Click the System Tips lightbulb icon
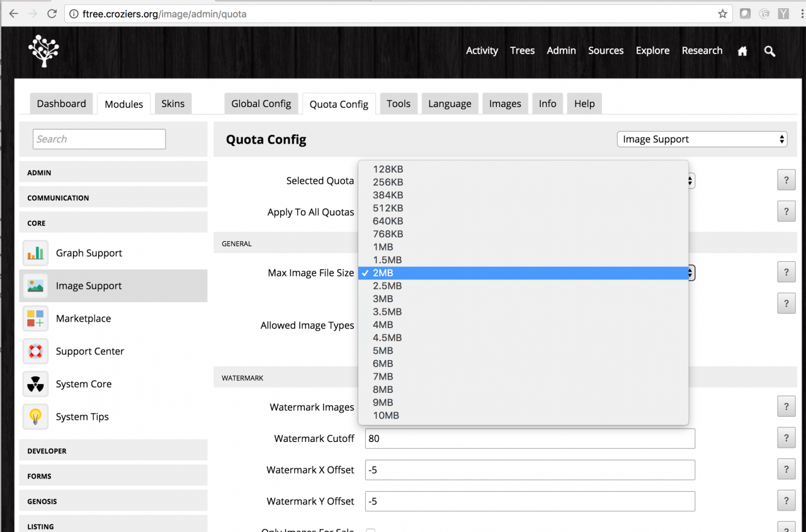806x532 pixels. coord(36,417)
